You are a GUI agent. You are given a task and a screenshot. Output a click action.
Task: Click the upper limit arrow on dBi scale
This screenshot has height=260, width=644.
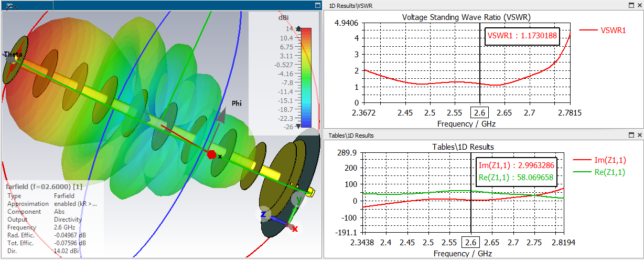pyautogui.click(x=299, y=29)
